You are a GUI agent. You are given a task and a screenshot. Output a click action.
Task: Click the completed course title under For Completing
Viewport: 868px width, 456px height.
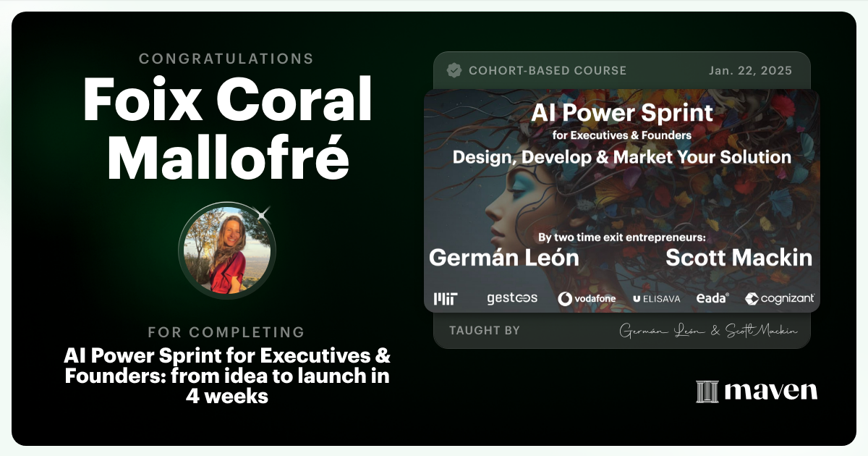pos(227,376)
